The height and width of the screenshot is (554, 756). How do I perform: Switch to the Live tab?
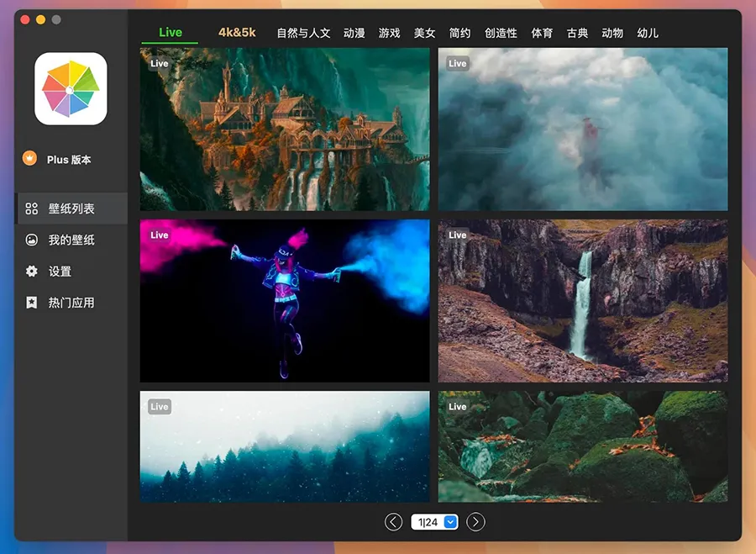[170, 33]
